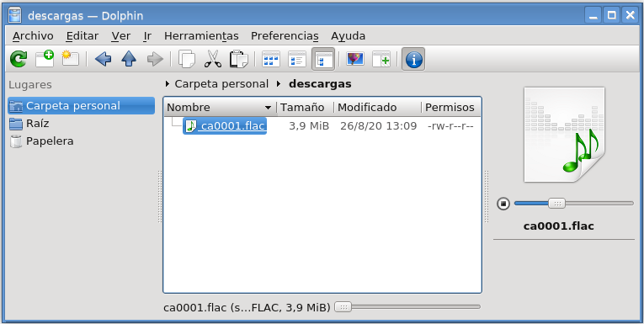Image resolution: width=644 pixels, height=324 pixels.
Task: Sort by the Permisos column header
Action: click(451, 108)
